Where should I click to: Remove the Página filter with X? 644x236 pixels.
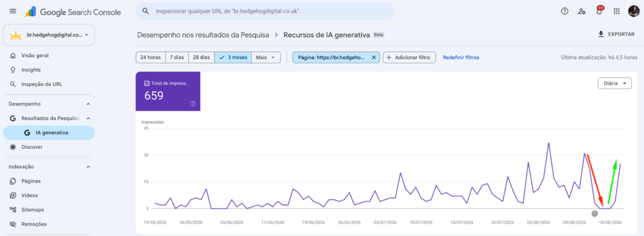click(374, 57)
